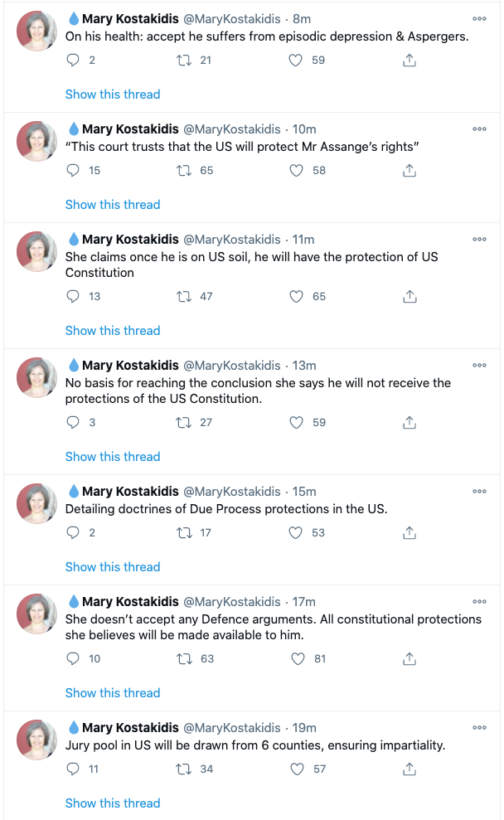Like the episodic depression tweet with 59 likes

[x=296, y=61]
